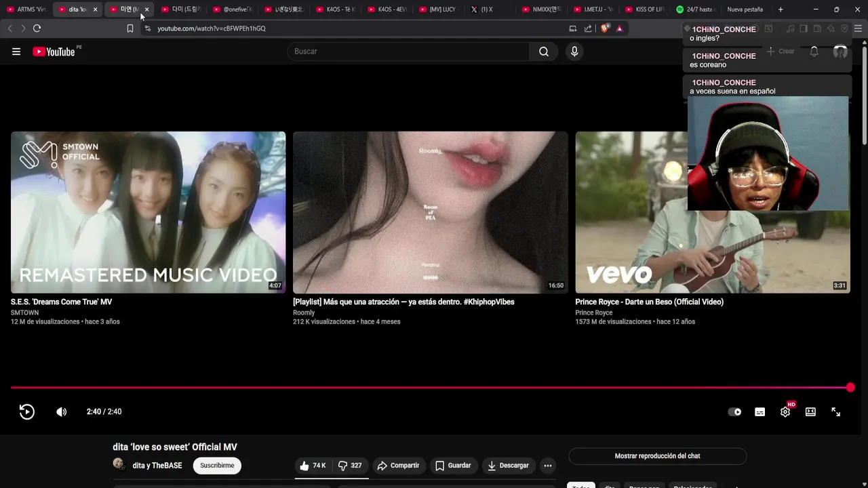Play the Roomly Khiphop playlist thumbnail
This screenshot has width=868, height=488.
point(431,212)
